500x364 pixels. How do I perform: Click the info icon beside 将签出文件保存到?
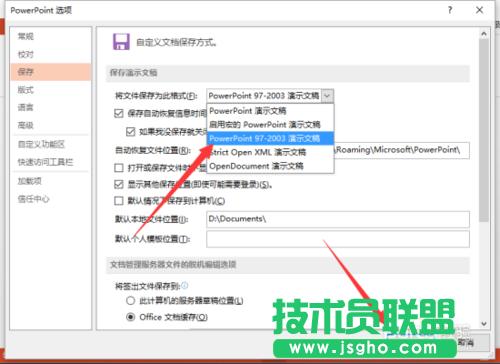pos(185,285)
